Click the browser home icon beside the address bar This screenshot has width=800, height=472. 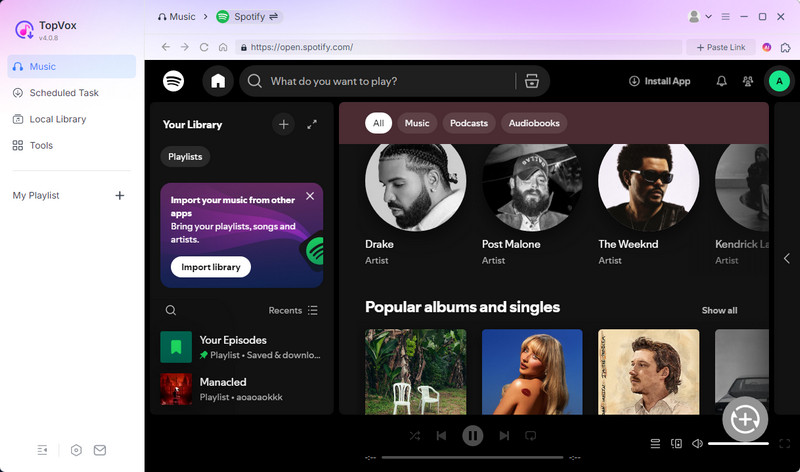223,47
